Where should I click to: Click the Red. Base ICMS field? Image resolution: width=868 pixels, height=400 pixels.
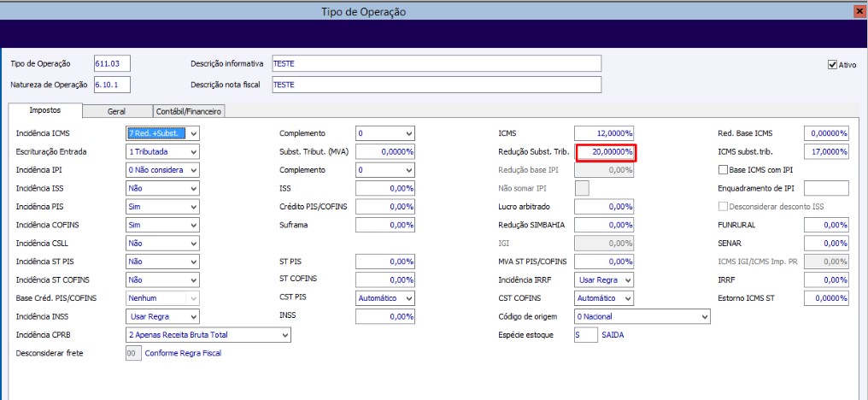[x=826, y=133]
